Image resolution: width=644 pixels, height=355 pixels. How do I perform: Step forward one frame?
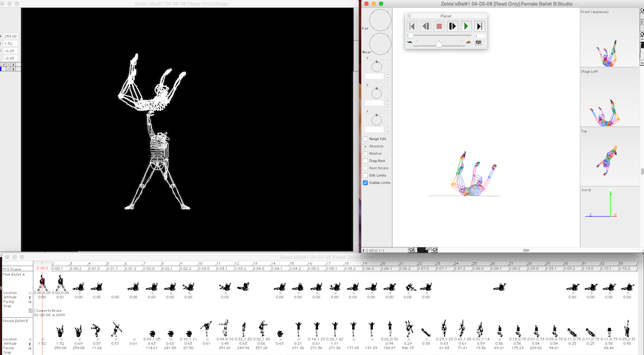[x=453, y=26]
